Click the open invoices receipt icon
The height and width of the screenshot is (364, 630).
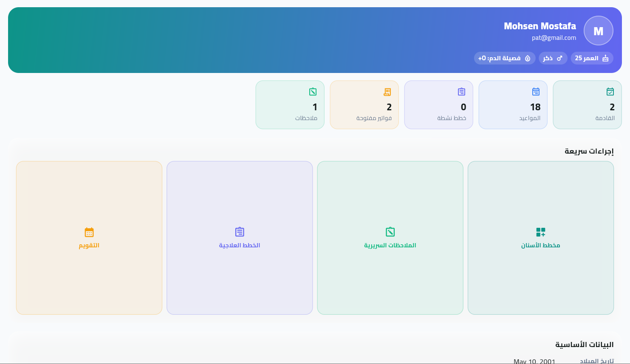coord(387,92)
